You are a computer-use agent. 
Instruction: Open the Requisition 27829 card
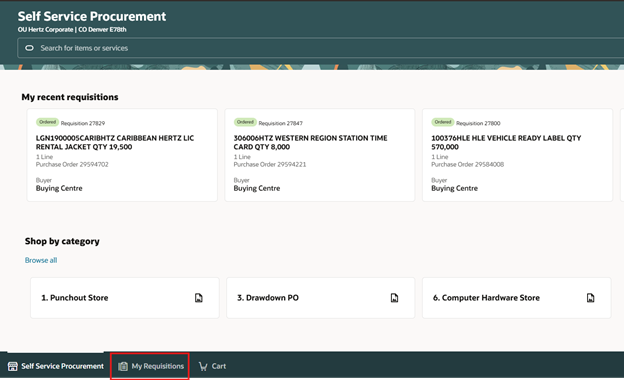(x=122, y=155)
